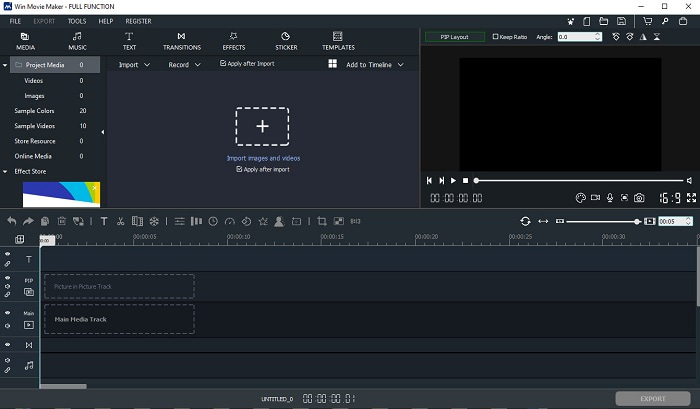Viewport: 700px width, 409px height.
Task: Select the add text T tool on the timeline toolbar
Action: click(x=104, y=221)
